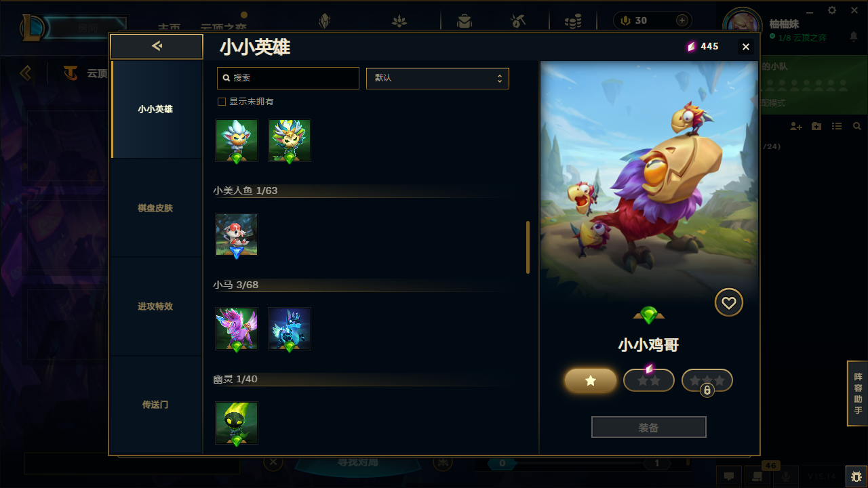Click the heart favorite icon
This screenshot has height=488, width=868.
point(729,303)
